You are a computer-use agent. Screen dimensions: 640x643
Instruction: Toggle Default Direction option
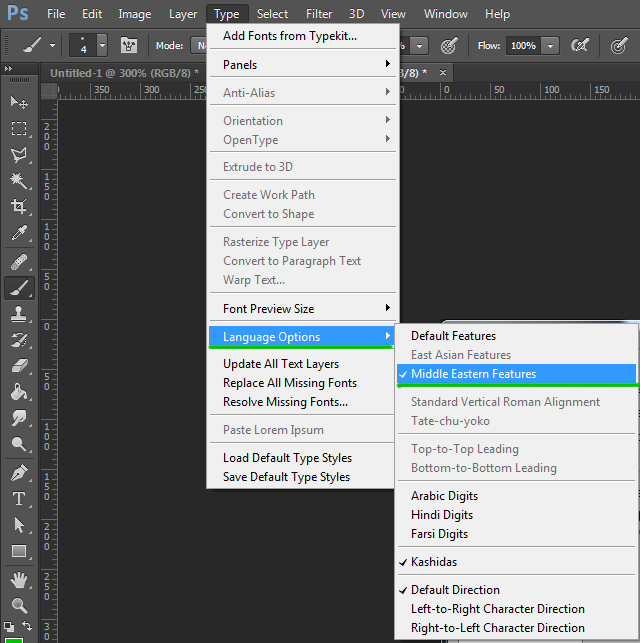pos(516,590)
